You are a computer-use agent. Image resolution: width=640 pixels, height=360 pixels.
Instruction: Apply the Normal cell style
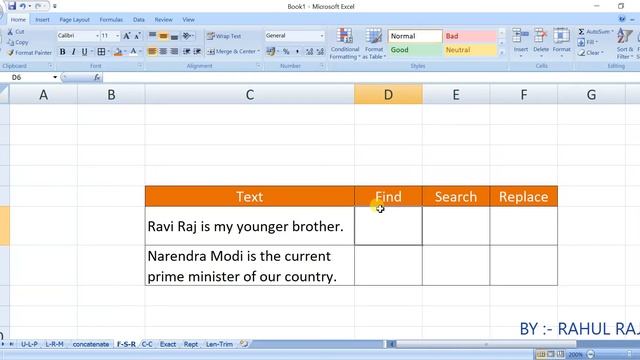coord(415,36)
